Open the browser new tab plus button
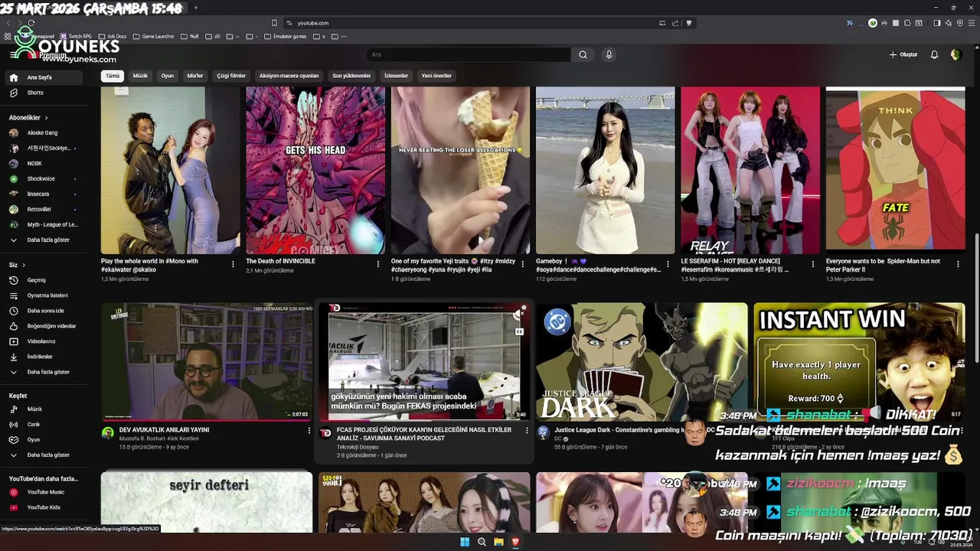This screenshot has height=551, width=980. coord(195,8)
